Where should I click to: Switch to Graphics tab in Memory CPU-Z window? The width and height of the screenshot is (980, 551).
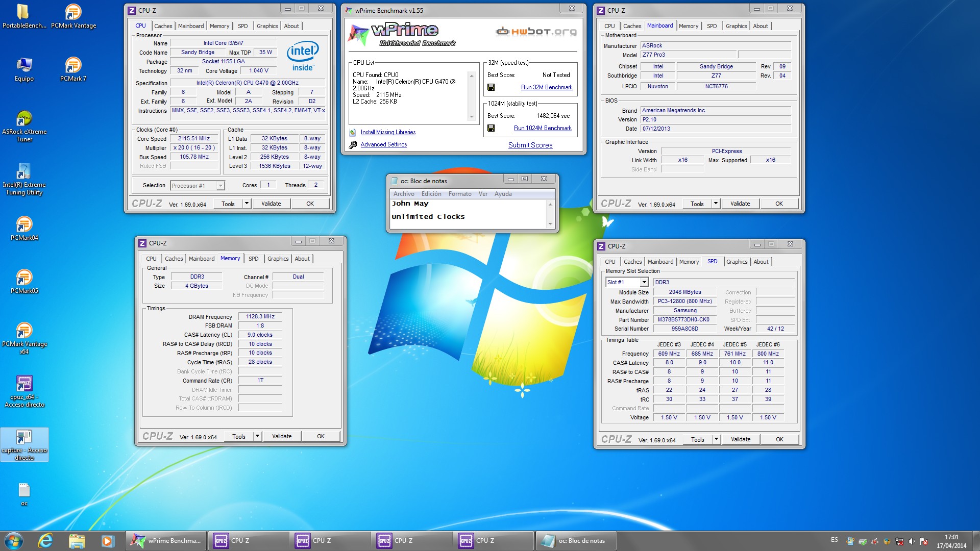(278, 259)
